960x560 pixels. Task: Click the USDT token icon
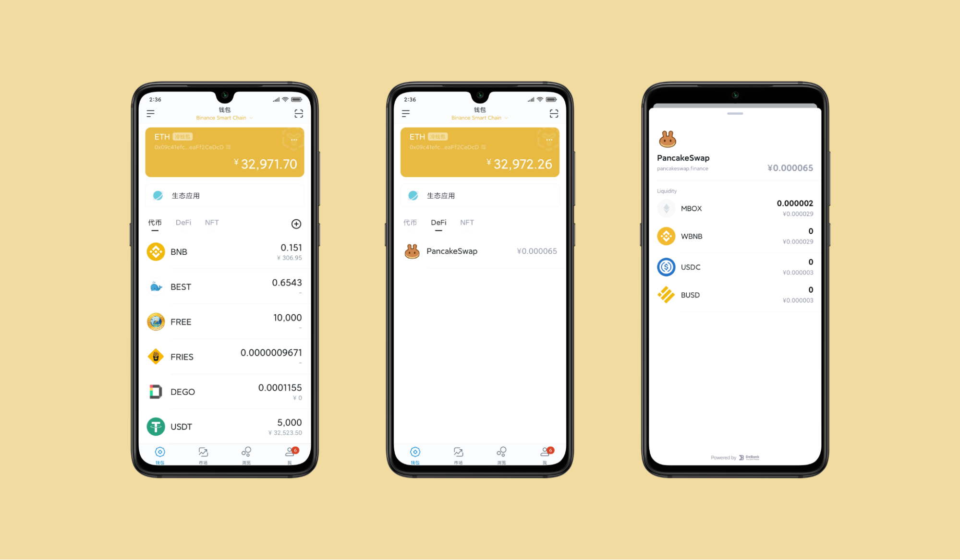[x=155, y=427]
